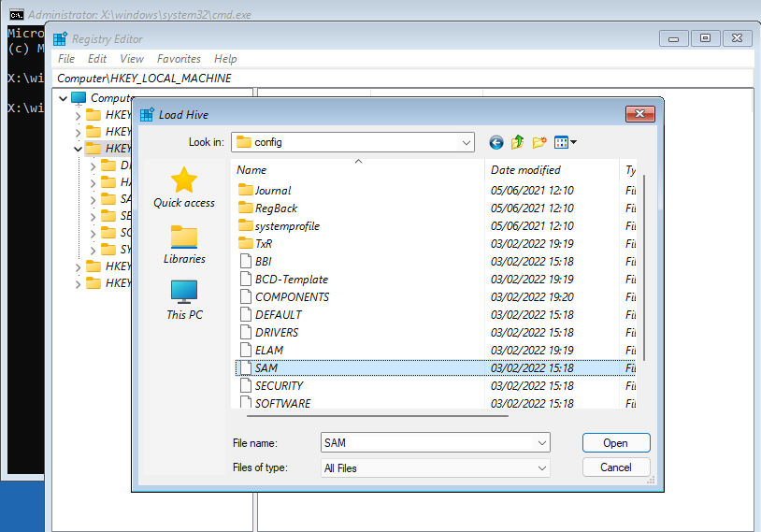Click the File name input field
Screen dimensions: 761x532
tap(428, 442)
